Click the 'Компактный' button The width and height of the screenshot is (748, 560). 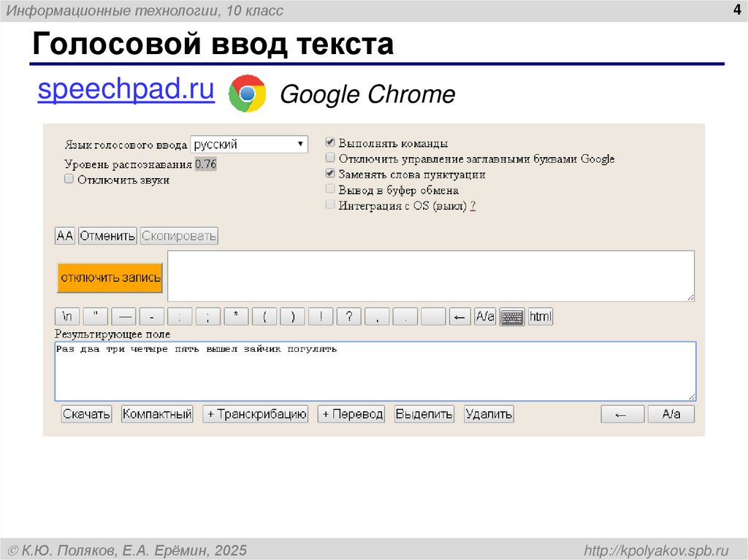pyautogui.click(x=157, y=414)
